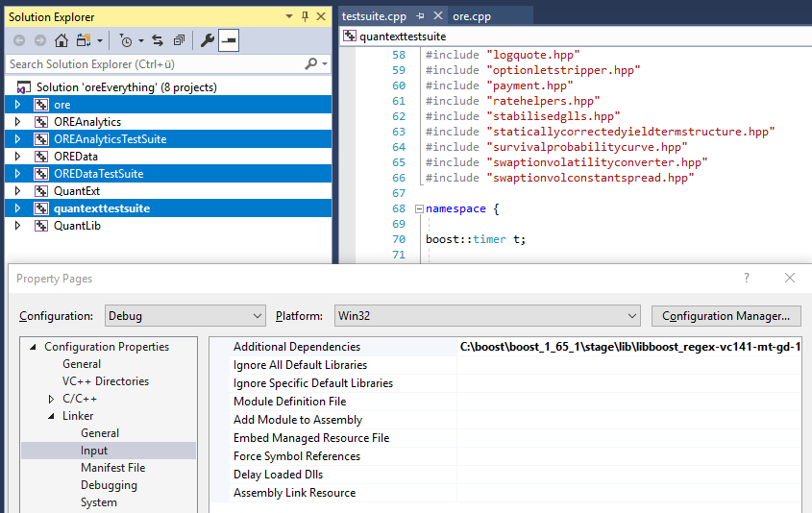Click the Collapse All icon in Solution Explorer

tap(180, 40)
